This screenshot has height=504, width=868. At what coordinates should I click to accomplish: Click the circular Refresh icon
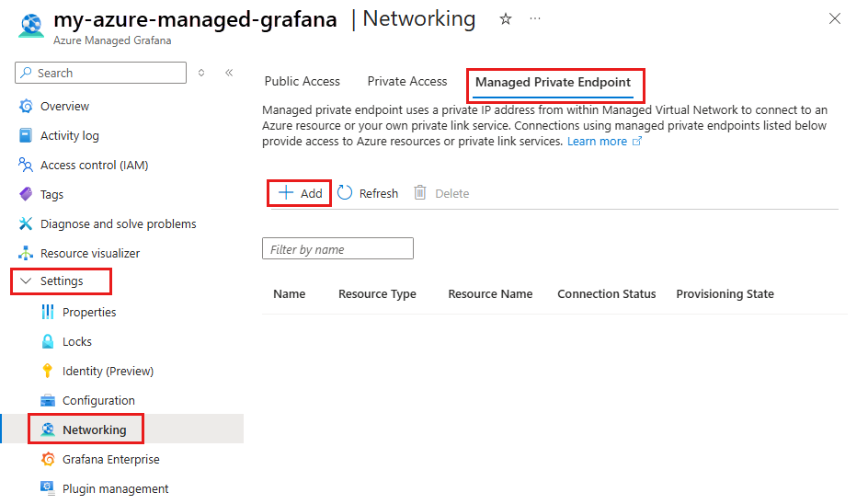click(x=345, y=193)
